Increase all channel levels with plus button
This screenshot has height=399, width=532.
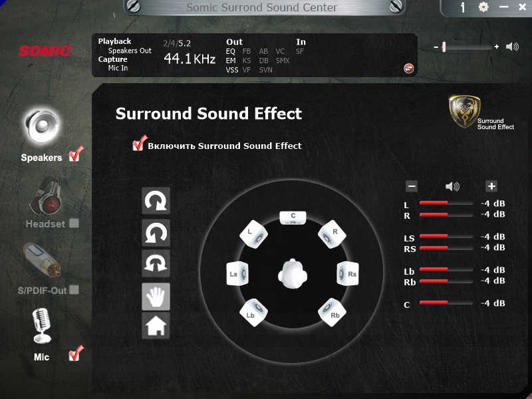[491, 186]
